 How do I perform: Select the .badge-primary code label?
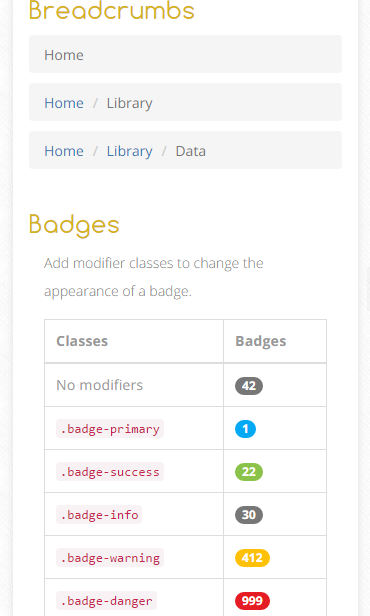pos(110,429)
